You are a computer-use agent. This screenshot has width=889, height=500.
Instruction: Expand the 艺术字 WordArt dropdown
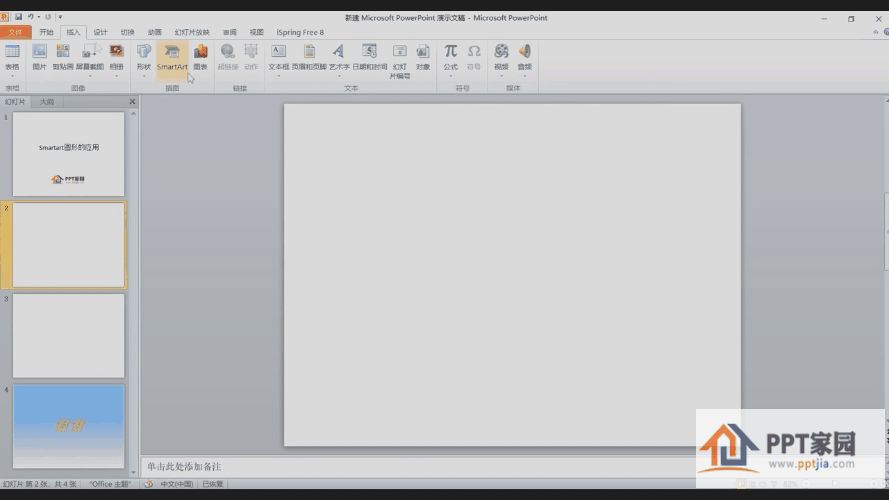coord(339,75)
